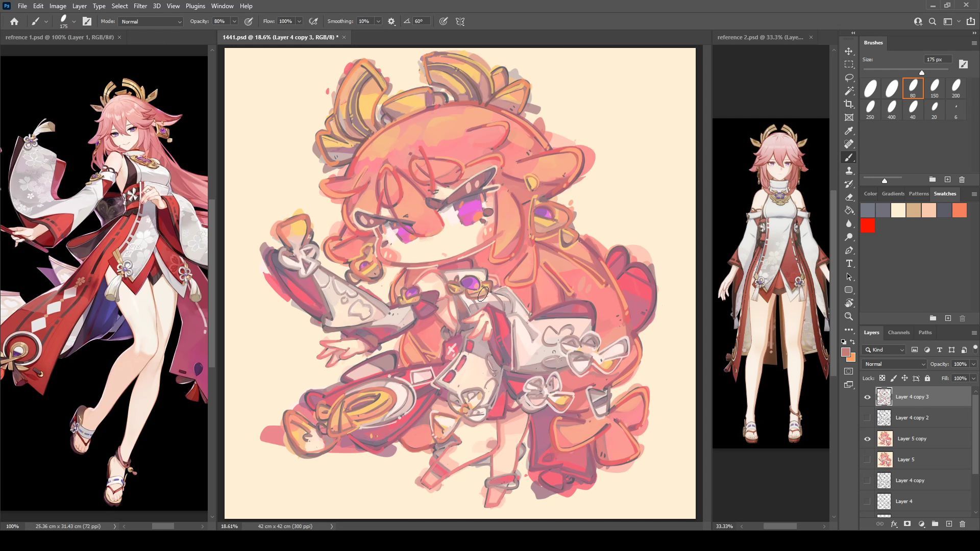The width and height of the screenshot is (980, 551).
Task: Switch to the Channels tab
Action: tap(898, 333)
